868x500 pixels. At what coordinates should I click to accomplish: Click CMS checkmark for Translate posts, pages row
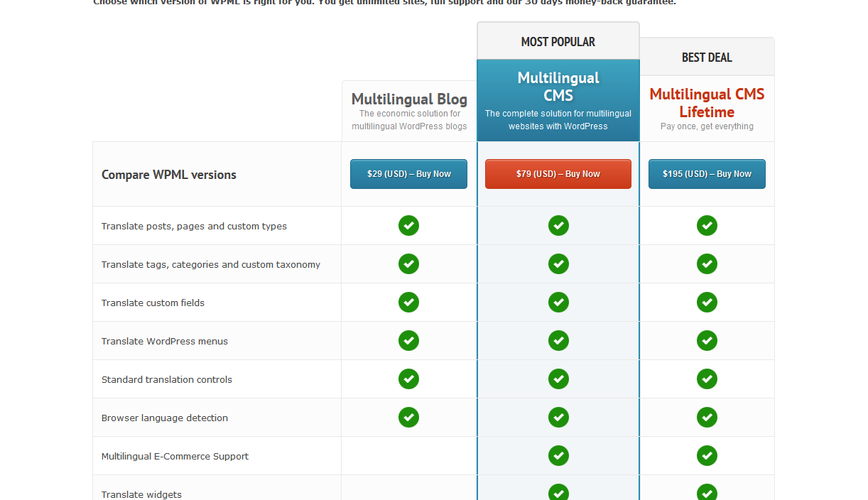click(x=558, y=226)
